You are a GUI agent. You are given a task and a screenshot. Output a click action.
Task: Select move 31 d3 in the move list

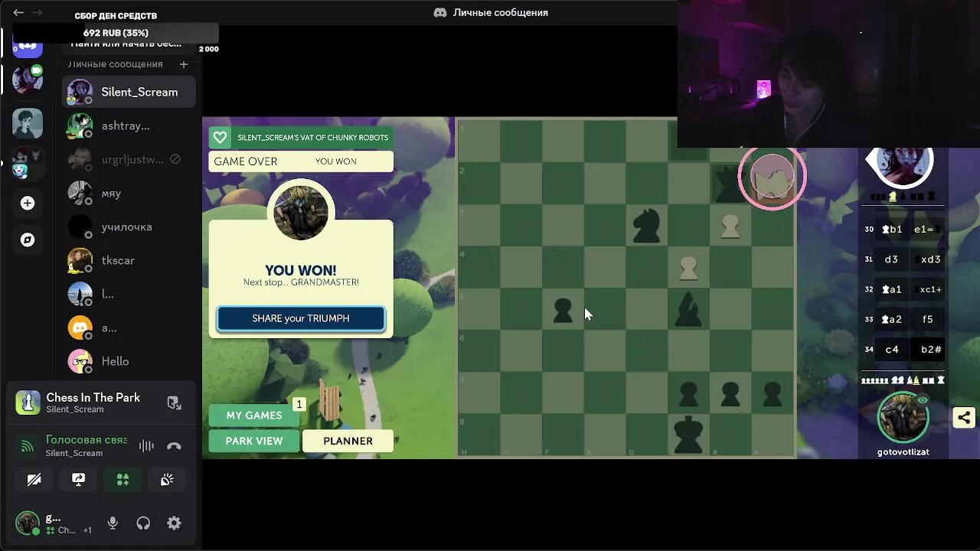pos(891,259)
